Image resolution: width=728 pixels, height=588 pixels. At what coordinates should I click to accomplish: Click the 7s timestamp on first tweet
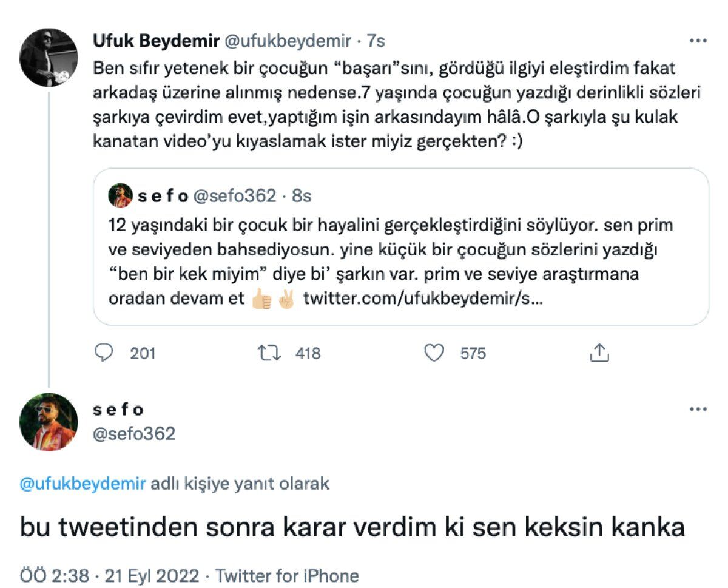(376, 41)
